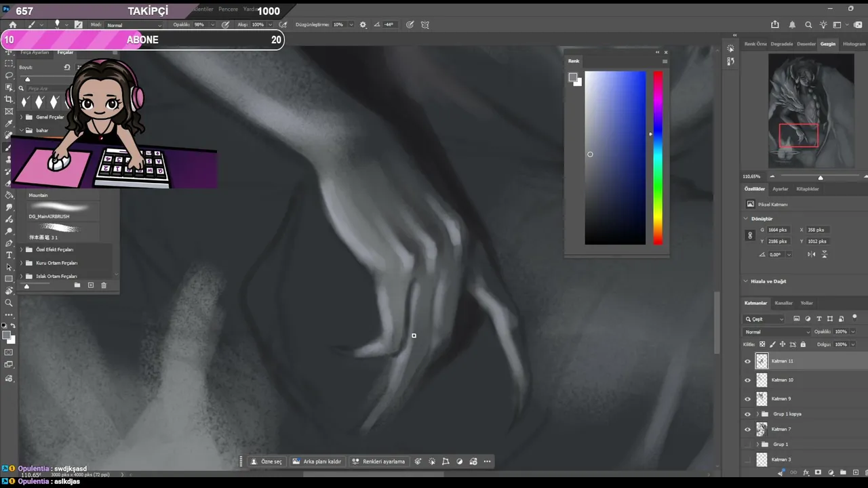Toggle symmetry butterfly icon in options bar
The image size is (868, 488).
pyautogui.click(x=425, y=25)
